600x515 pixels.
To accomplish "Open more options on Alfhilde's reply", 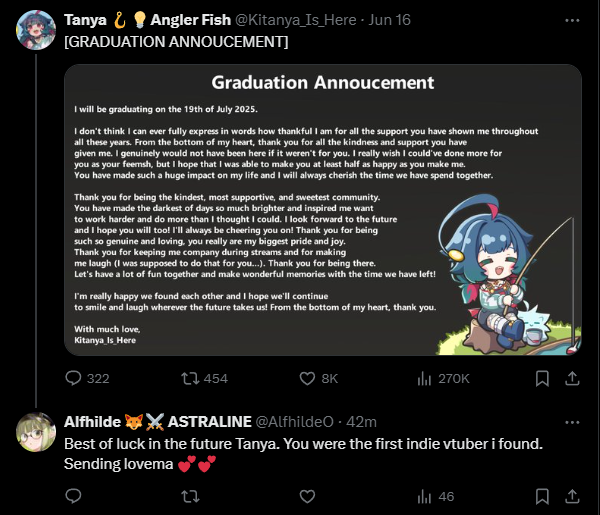I will click(571, 421).
